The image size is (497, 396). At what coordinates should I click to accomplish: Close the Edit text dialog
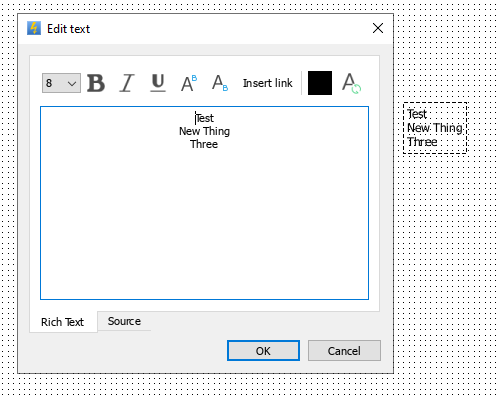coord(378,28)
